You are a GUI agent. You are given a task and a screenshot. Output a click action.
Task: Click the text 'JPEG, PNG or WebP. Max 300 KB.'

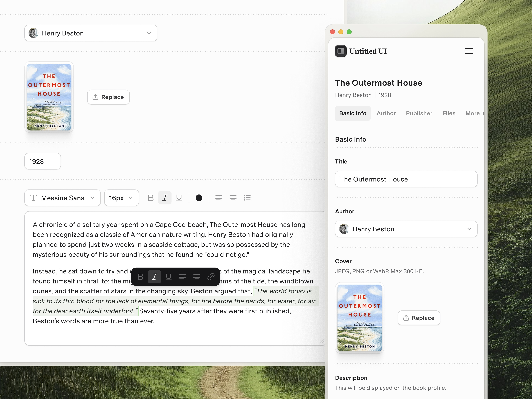tap(379, 271)
